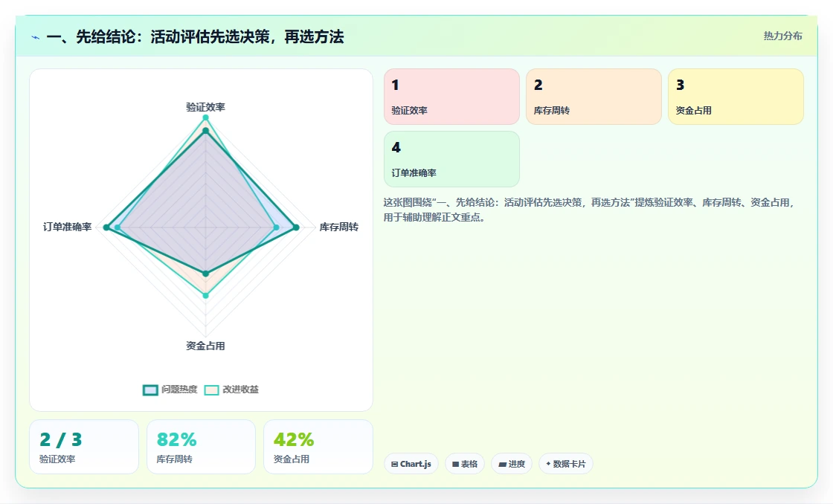Click the 问题热度 data point on 订单准确率 axis
Image resolution: width=833 pixels, height=504 pixels.
point(106,227)
